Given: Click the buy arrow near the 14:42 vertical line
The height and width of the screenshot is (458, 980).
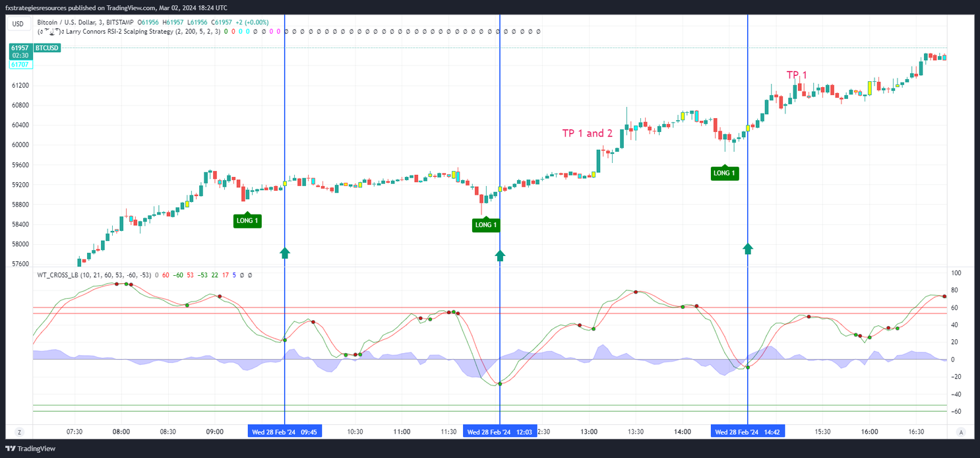Looking at the screenshot, I should (x=747, y=247).
